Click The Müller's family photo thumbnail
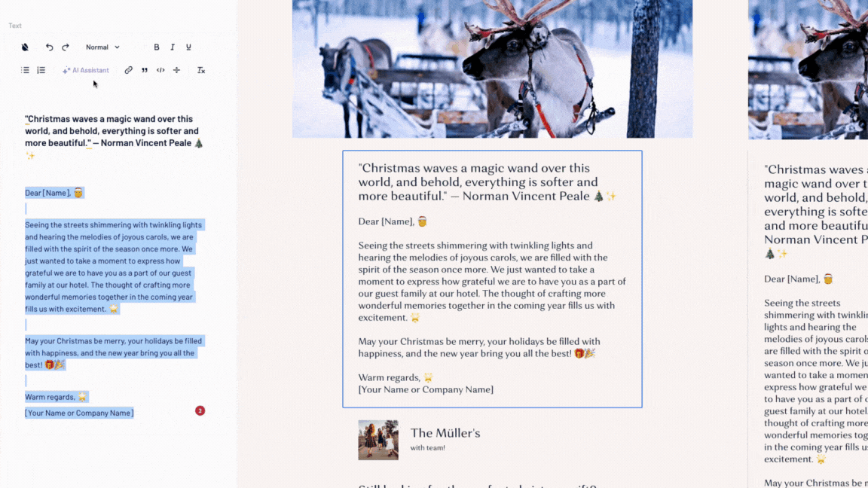The width and height of the screenshot is (868, 488). 378,440
